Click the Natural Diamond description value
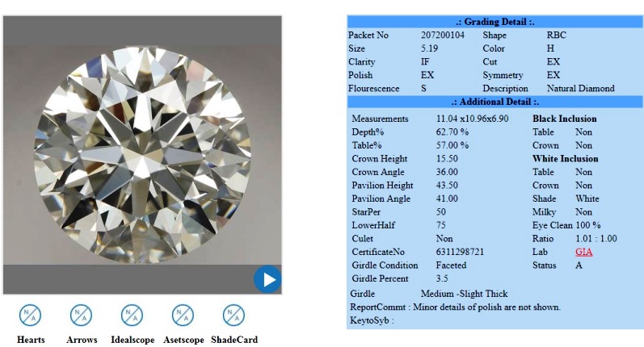 point(580,89)
